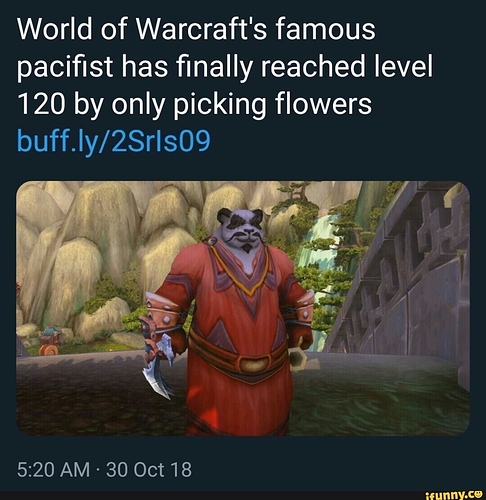Click the smiley face in ifunny logo
Image resolution: width=486 pixels, height=500 pixels.
point(479,495)
